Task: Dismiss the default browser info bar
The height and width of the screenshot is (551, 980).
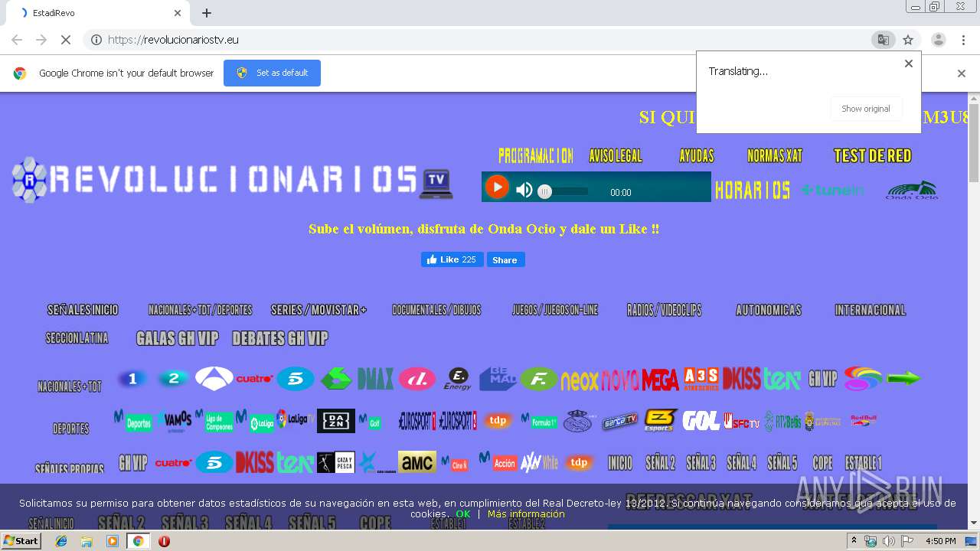Action: pos(962,73)
